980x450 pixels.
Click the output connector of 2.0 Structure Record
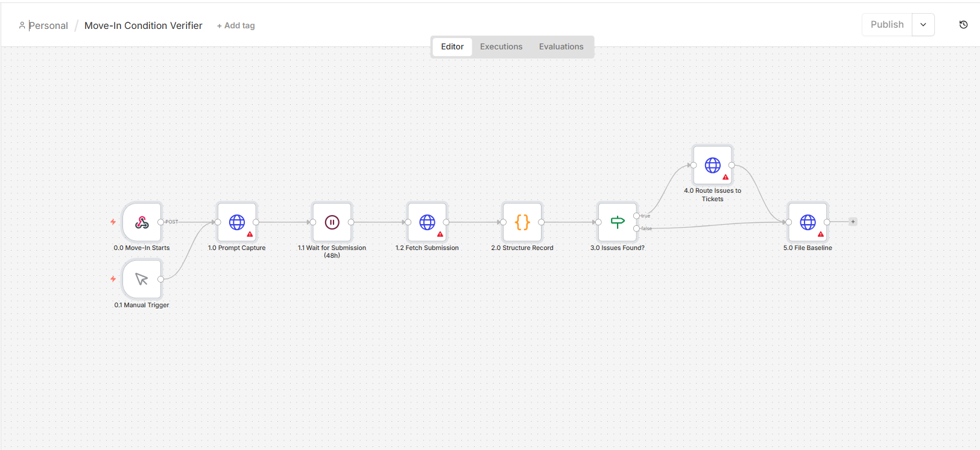(x=542, y=222)
